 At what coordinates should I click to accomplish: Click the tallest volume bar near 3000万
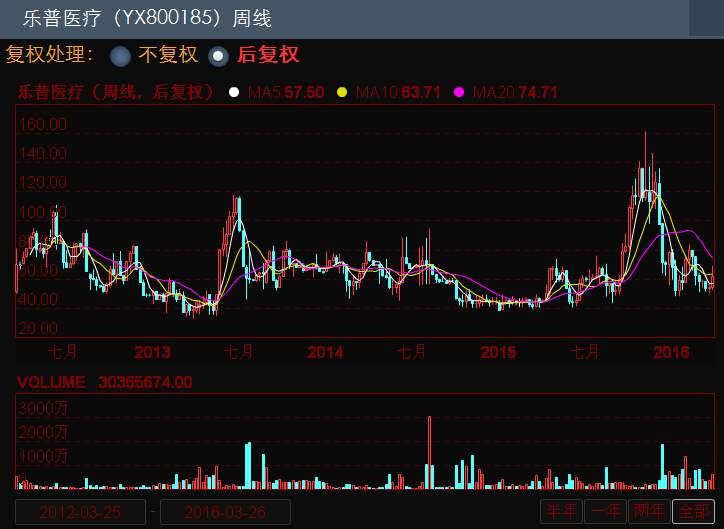click(x=429, y=450)
